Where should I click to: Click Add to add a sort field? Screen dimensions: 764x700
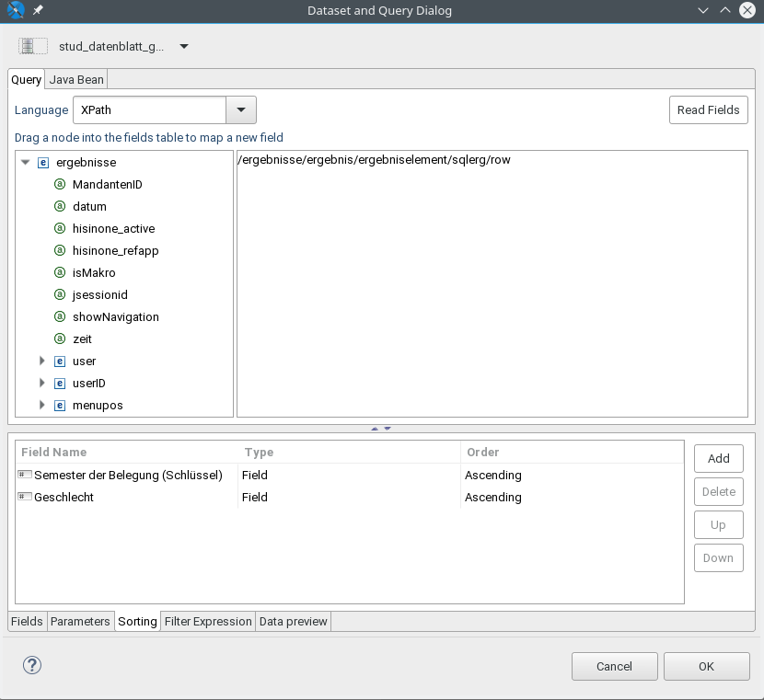[718, 458]
